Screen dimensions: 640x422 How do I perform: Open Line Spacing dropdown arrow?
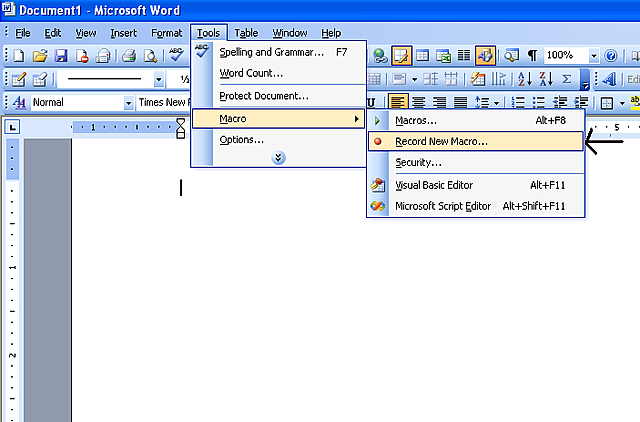click(x=496, y=103)
